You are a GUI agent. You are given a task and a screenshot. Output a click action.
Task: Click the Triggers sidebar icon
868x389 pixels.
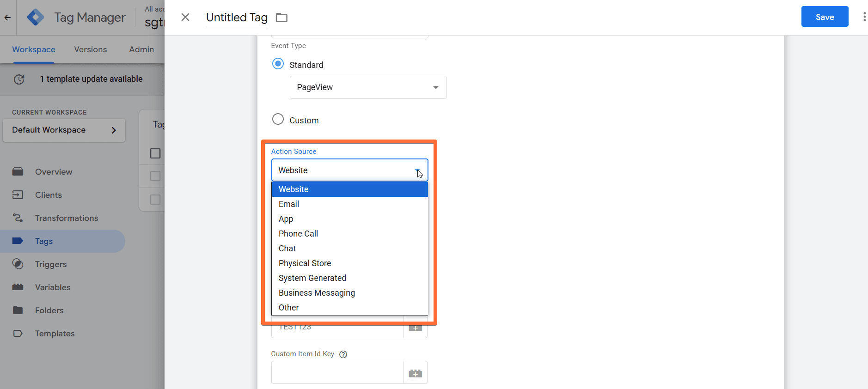pos(18,264)
